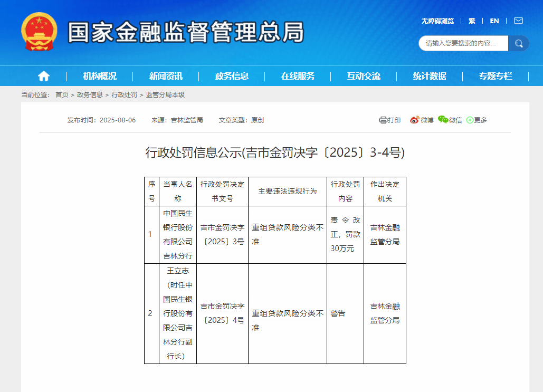Click the serial number 1 cell

click(151, 235)
